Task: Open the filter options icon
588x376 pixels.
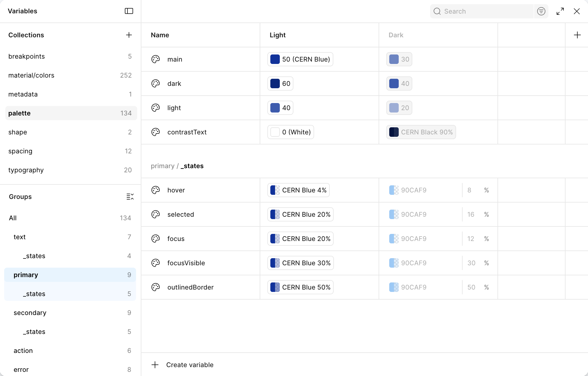Action: [541, 11]
